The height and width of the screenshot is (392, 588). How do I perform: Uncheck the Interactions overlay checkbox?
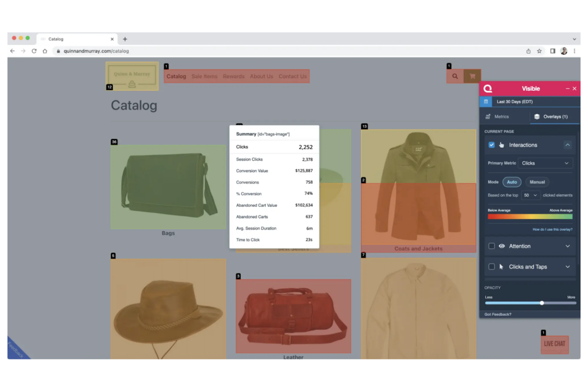tap(491, 145)
